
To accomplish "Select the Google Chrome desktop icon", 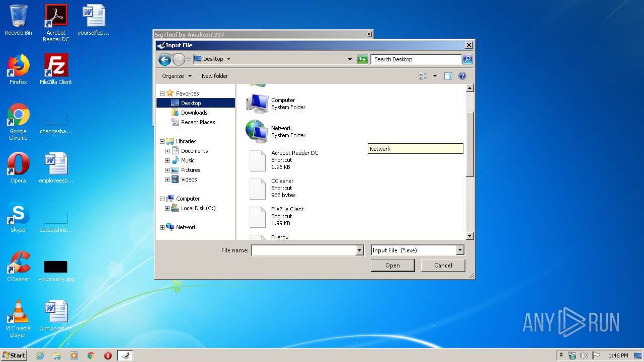I will click(x=18, y=122).
